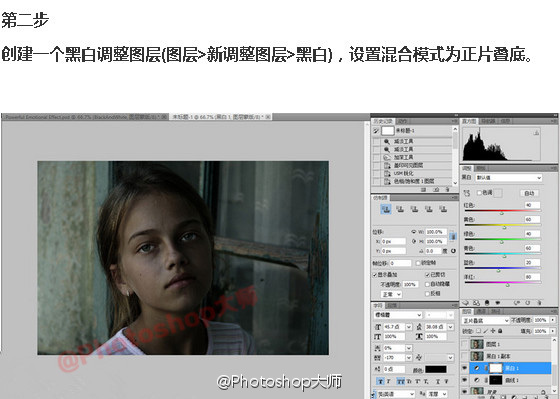
Task: Click the 黄色 yellows value field
Action: click(532, 219)
